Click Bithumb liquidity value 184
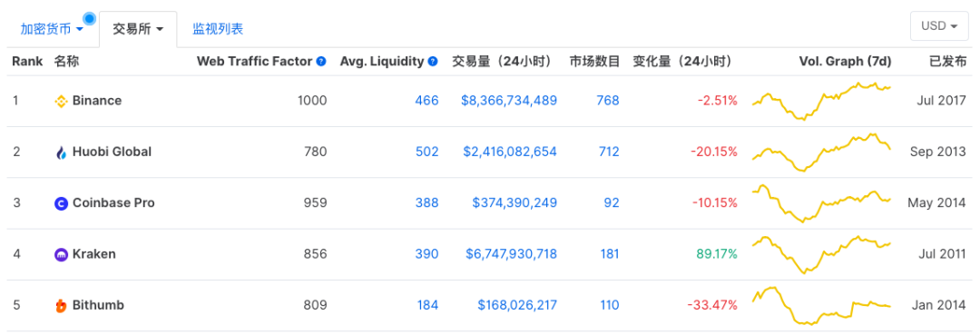 pyautogui.click(x=428, y=306)
